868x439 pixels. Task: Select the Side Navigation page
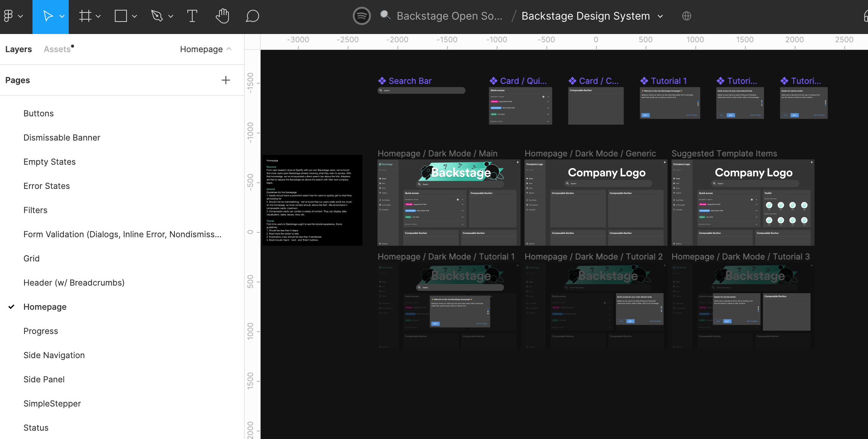pos(54,355)
